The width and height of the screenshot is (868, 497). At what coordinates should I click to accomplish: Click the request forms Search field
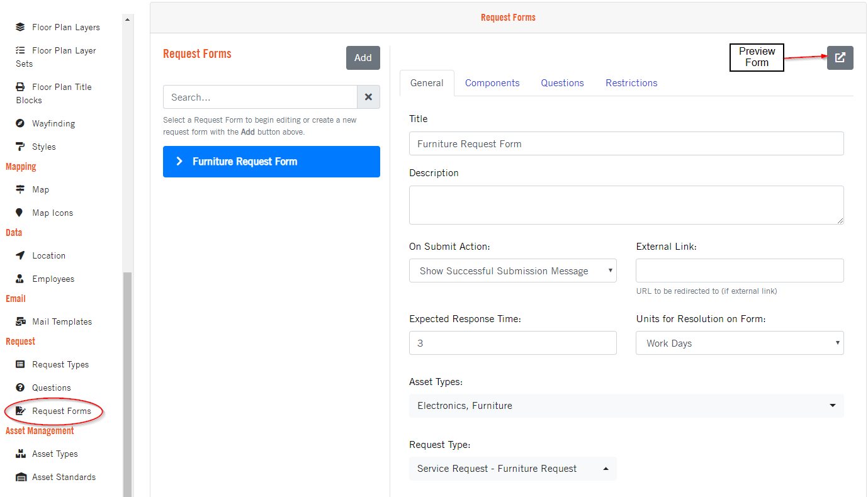pos(260,98)
